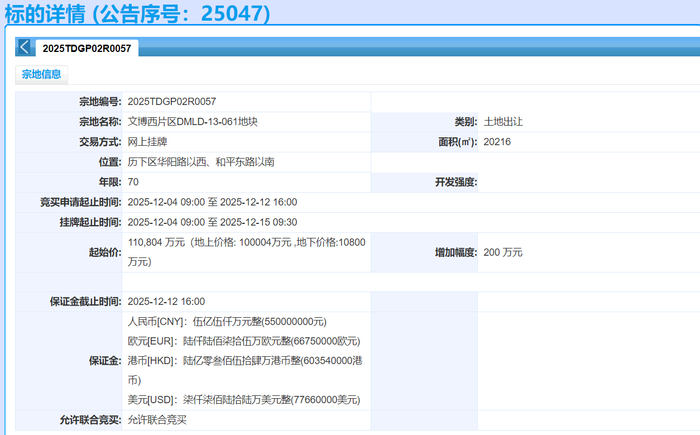Click the back arrow icon beside the tab
Image resolution: width=700 pixels, height=435 pixels.
(x=25, y=47)
